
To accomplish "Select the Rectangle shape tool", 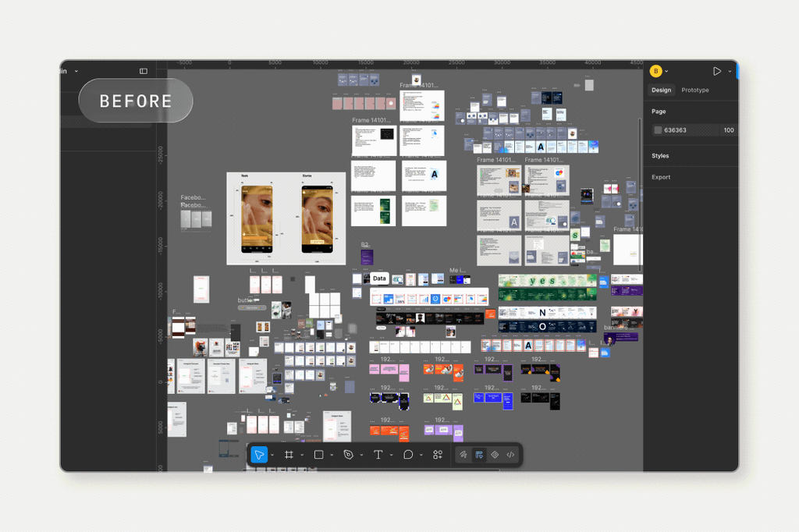I will 318,455.
